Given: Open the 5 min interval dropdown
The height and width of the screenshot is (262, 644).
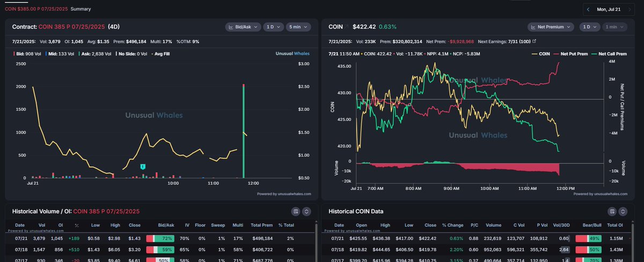Looking at the screenshot, I should click(297, 26).
